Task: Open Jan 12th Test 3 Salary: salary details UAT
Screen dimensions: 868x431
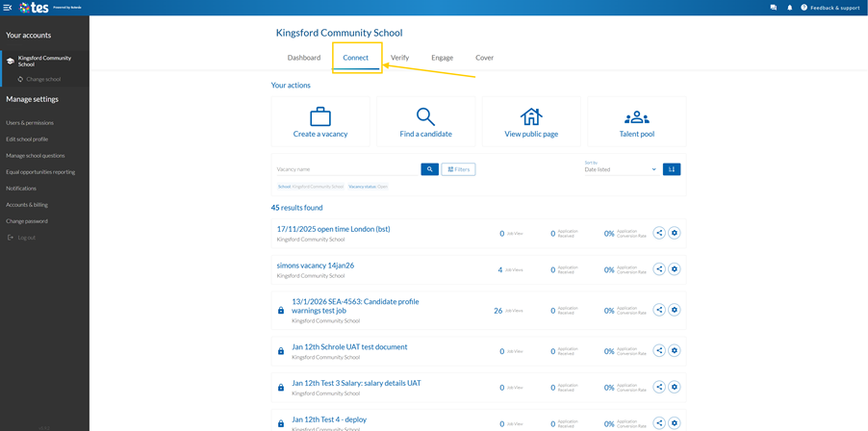Action: point(356,383)
